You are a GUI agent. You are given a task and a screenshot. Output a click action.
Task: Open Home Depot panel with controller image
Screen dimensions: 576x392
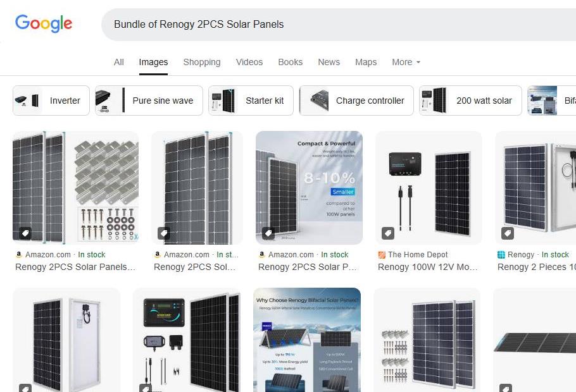[x=429, y=188]
